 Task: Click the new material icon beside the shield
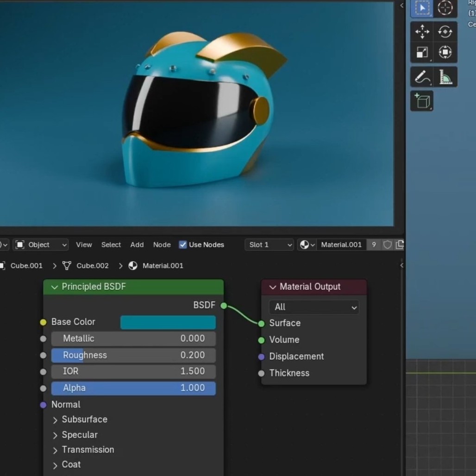pos(400,244)
